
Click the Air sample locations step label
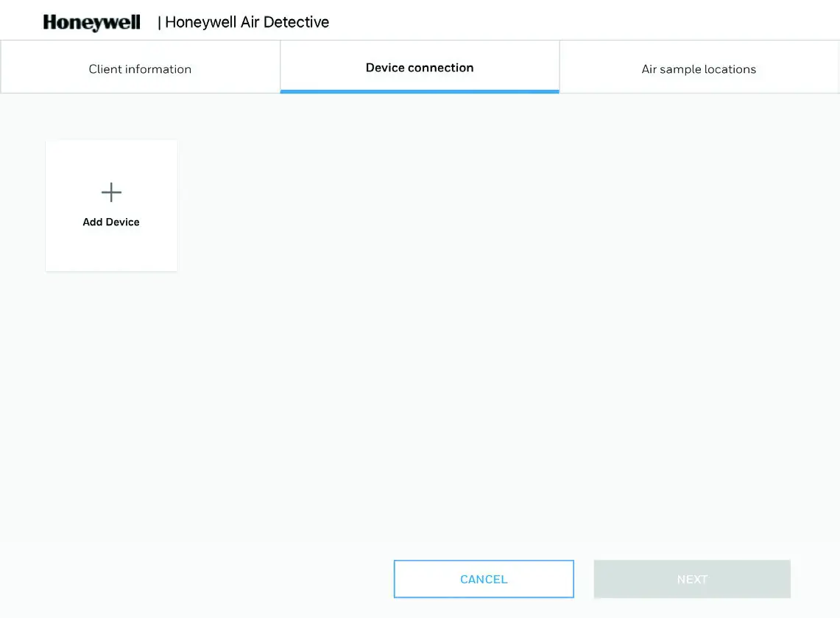click(x=698, y=69)
